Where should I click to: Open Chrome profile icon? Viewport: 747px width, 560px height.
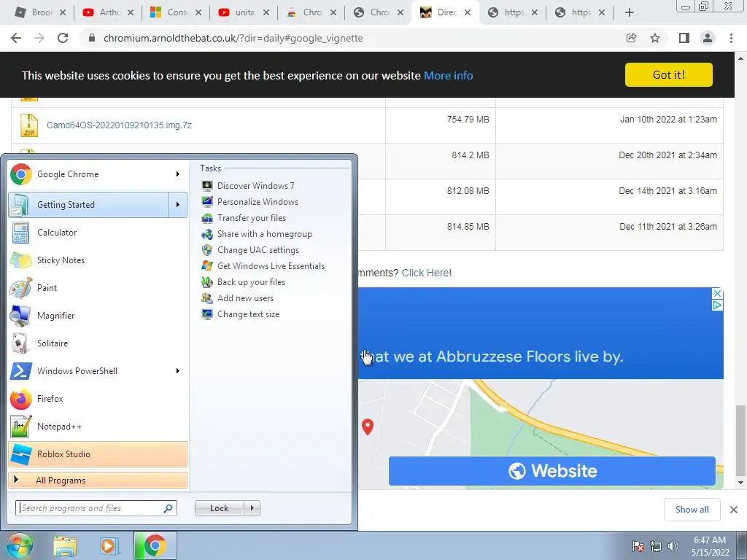pos(708,38)
